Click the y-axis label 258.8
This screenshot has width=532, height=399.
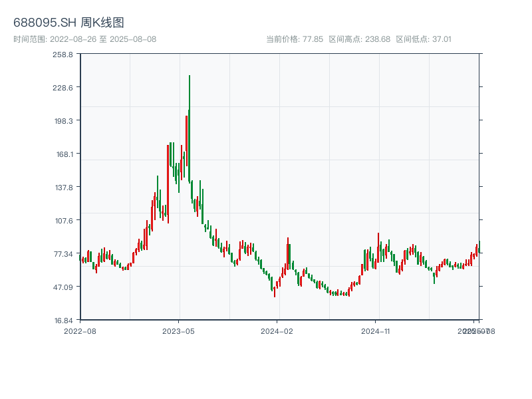pos(63,55)
